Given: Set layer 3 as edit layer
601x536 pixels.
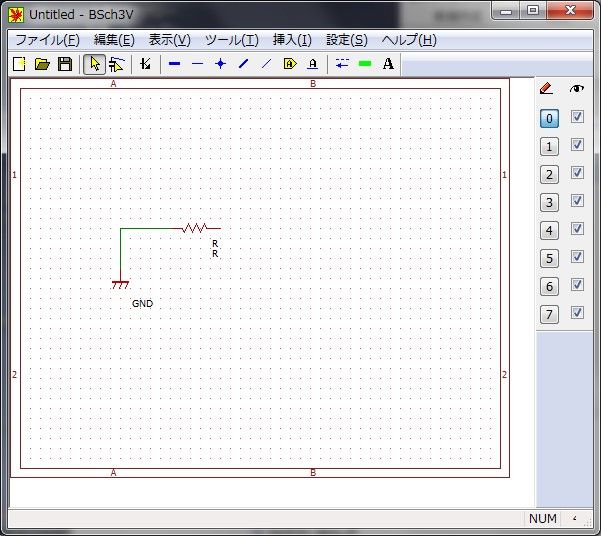Looking at the screenshot, I should click(x=549, y=202).
